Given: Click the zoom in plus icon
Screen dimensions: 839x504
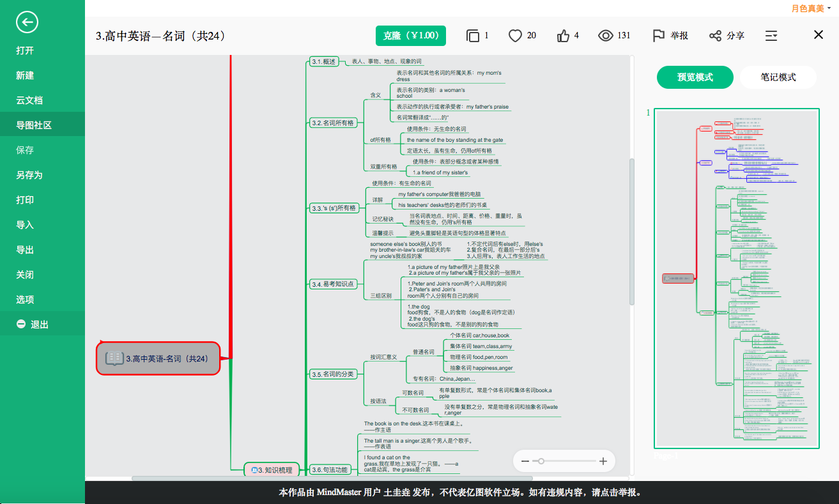Looking at the screenshot, I should click(603, 461).
